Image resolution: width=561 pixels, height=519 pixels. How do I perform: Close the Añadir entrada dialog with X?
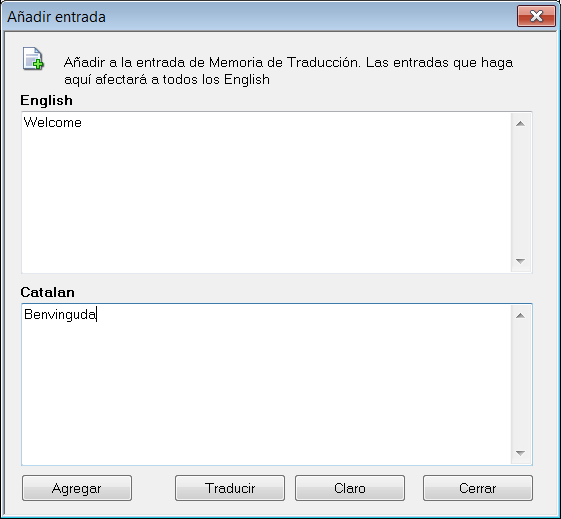(x=536, y=16)
